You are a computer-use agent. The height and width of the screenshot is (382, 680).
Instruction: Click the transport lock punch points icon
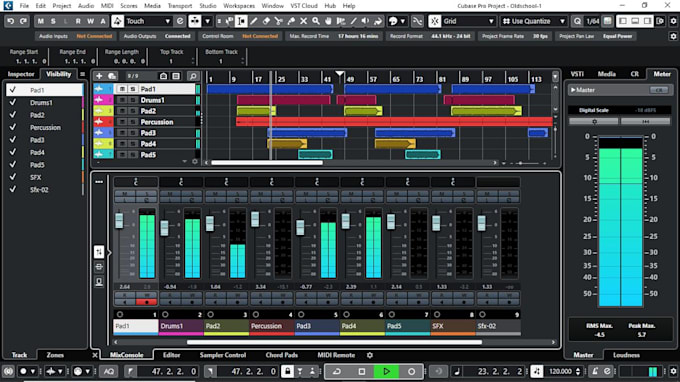[x=287, y=371]
